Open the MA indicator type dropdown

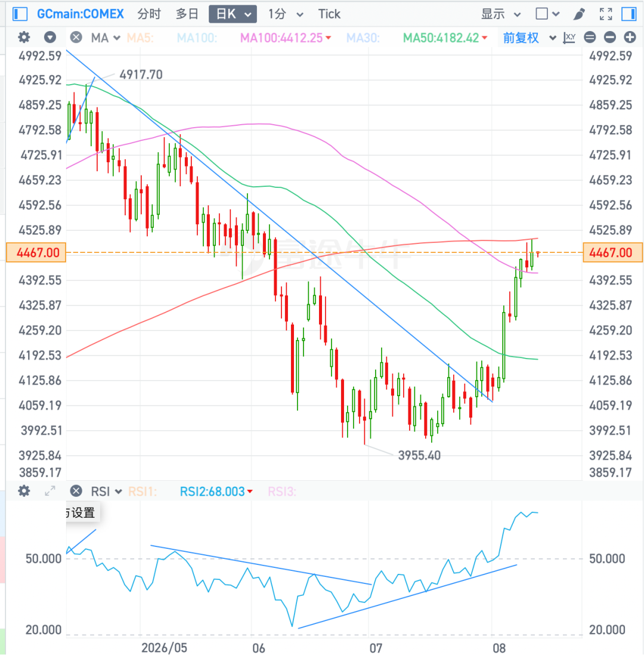(x=105, y=38)
